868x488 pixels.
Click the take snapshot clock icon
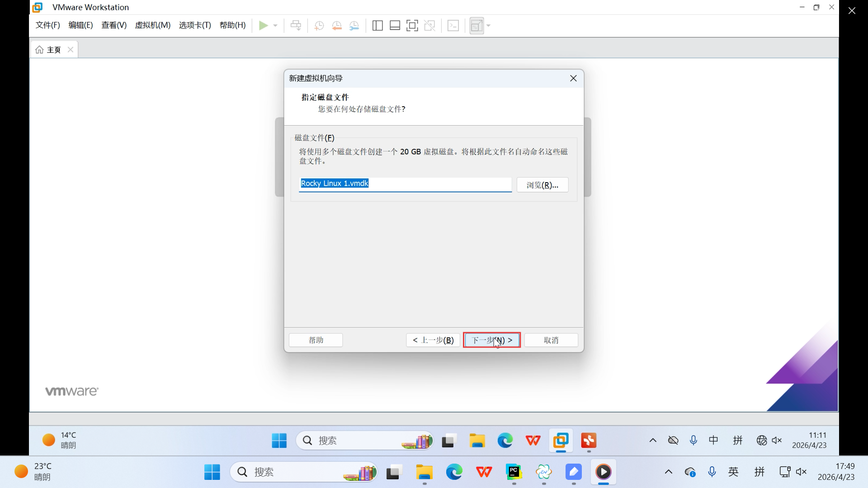click(x=319, y=26)
